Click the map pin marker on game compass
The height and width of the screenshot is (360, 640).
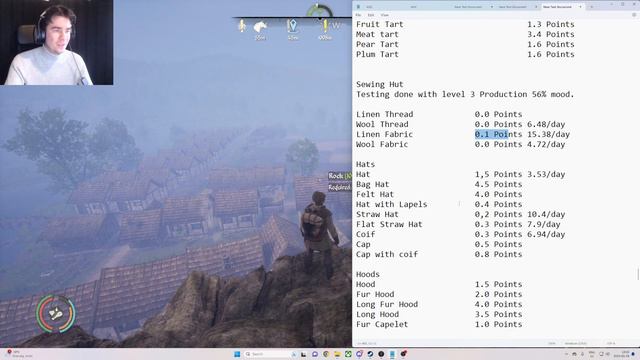click(292, 27)
